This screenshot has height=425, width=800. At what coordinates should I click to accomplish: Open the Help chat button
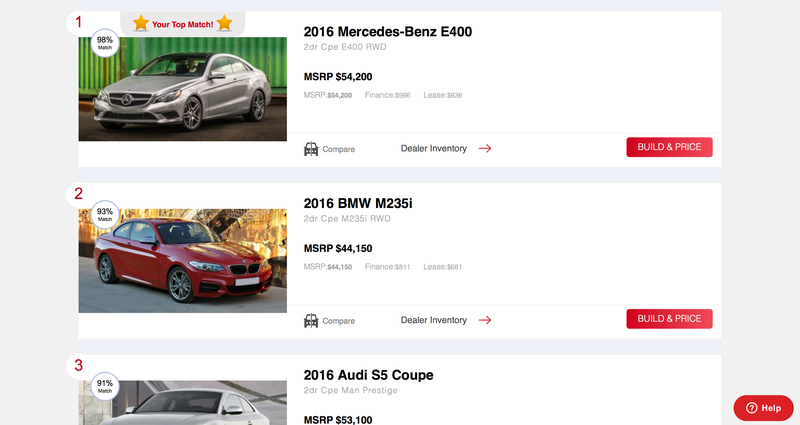coord(763,408)
